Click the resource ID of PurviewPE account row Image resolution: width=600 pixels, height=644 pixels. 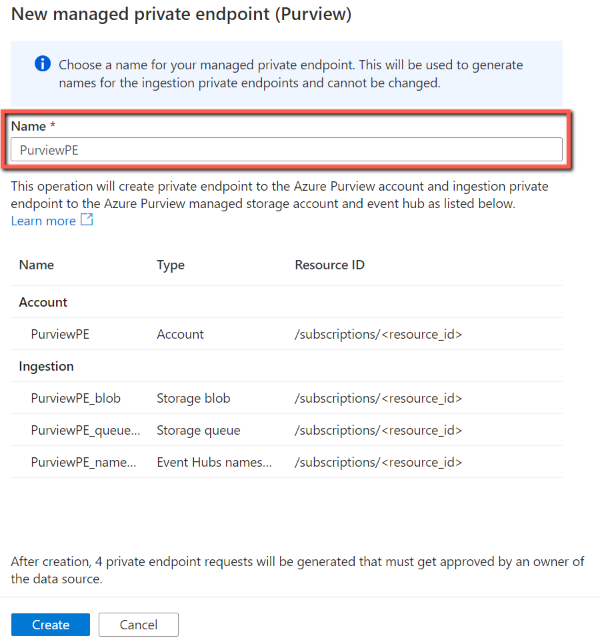pos(378,334)
